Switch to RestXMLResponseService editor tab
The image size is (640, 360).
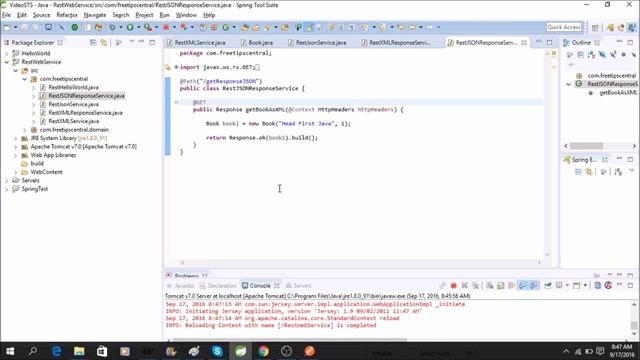(400, 42)
